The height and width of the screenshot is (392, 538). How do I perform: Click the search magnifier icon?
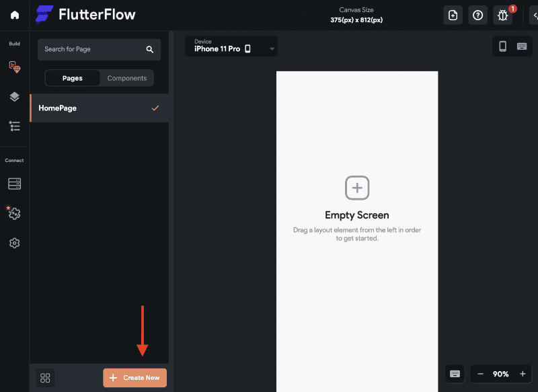pos(149,49)
